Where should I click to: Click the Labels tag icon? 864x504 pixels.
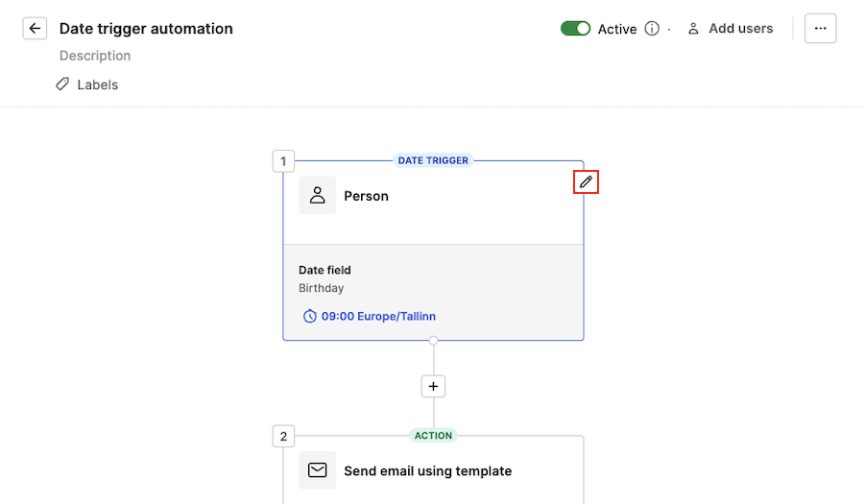point(62,84)
